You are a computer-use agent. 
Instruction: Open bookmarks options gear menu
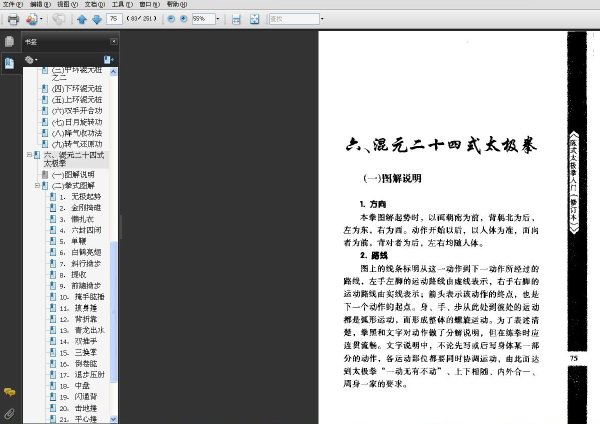coord(31,60)
